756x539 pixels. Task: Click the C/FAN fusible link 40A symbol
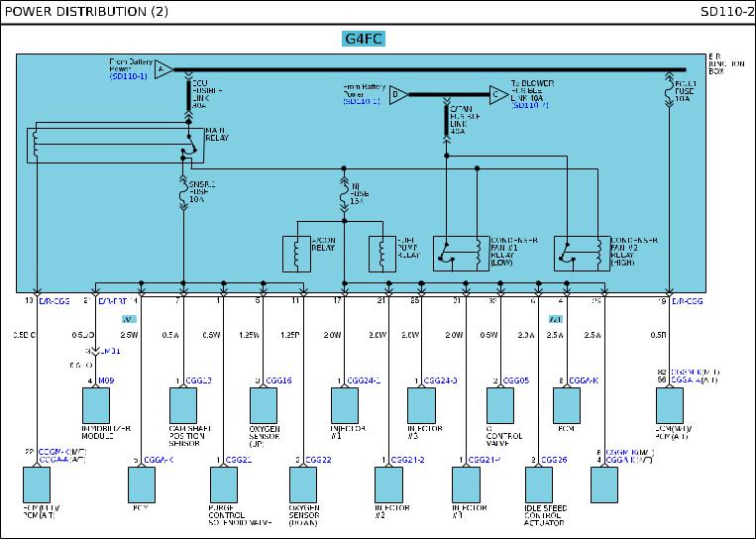447,121
